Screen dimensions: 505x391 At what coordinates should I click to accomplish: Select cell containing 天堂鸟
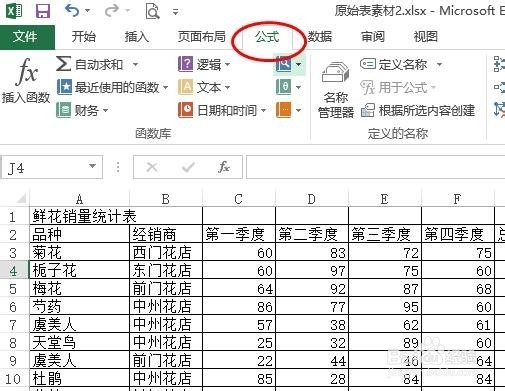point(79,342)
